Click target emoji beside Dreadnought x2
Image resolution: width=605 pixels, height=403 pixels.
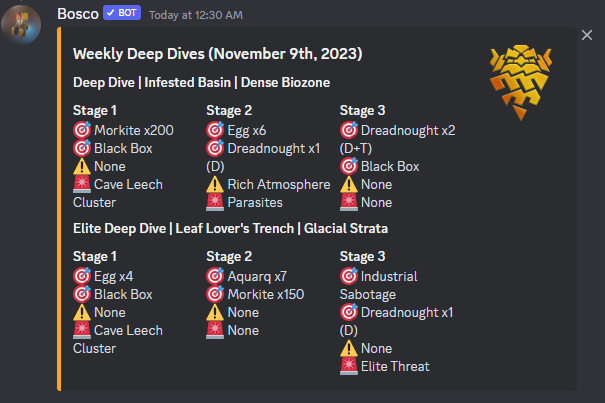(349, 130)
